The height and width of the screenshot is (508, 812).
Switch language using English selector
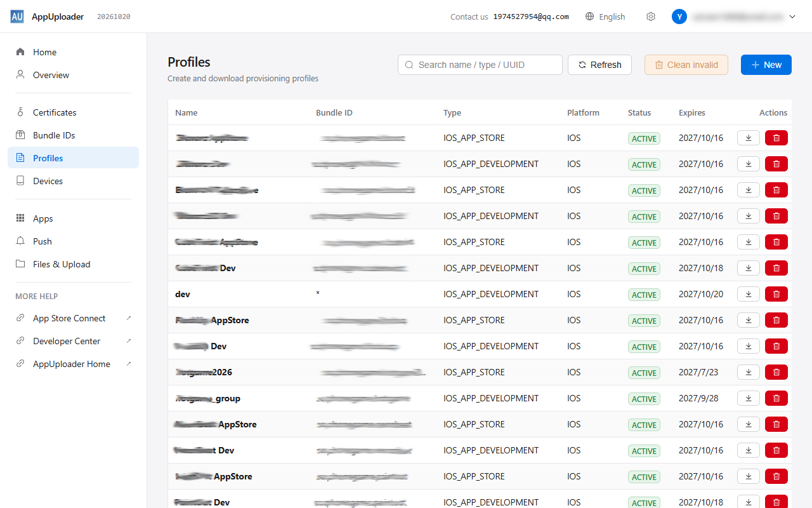point(605,17)
